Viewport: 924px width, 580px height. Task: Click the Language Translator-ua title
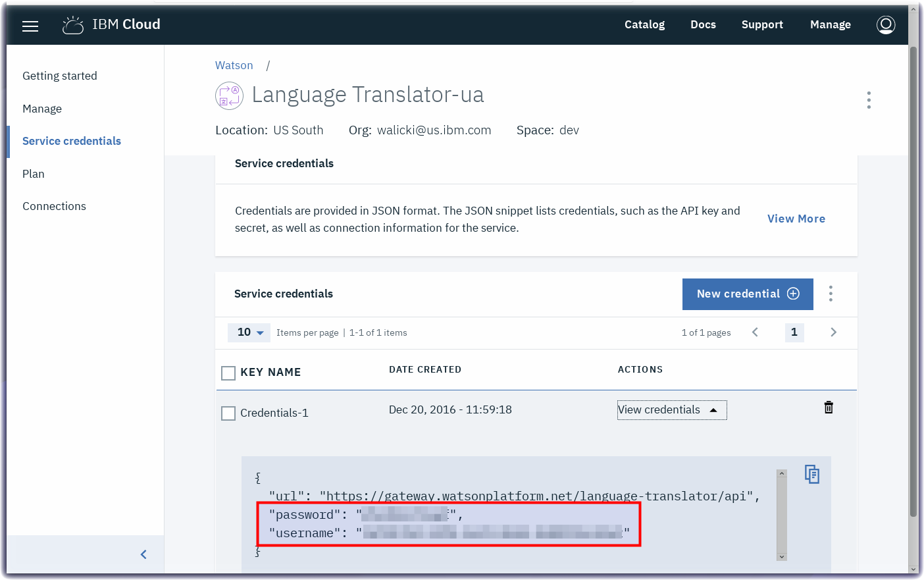[368, 95]
